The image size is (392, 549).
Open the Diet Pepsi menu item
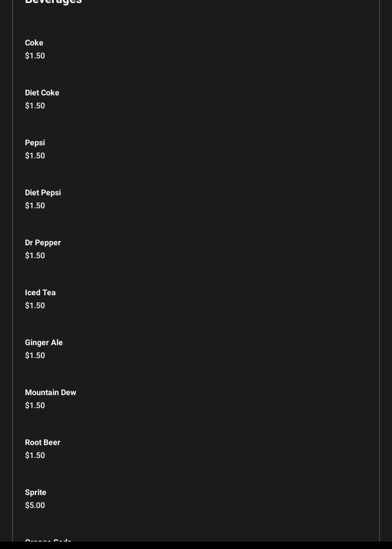pos(43,193)
